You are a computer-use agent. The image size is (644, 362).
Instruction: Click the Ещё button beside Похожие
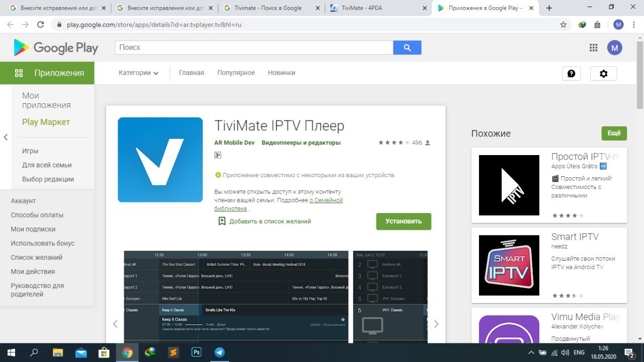pyautogui.click(x=614, y=133)
